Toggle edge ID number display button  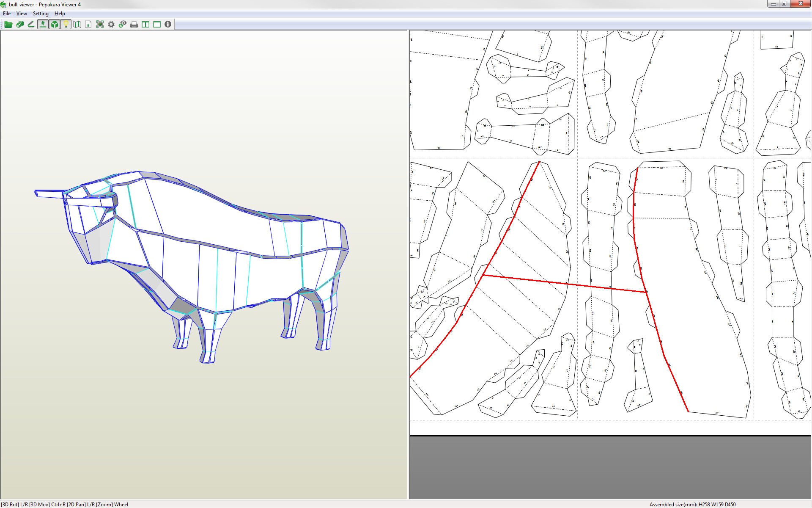pos(43,25)
